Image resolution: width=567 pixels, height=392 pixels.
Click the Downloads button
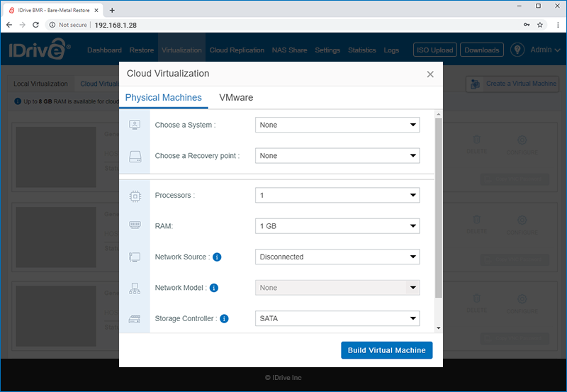pos(482,50)
